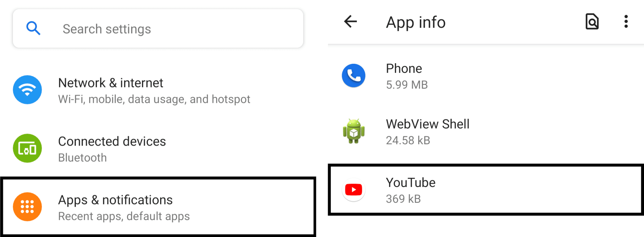Tap the WebView Shell android icon
The image size is (644, 237).
[x=354, y=131]
